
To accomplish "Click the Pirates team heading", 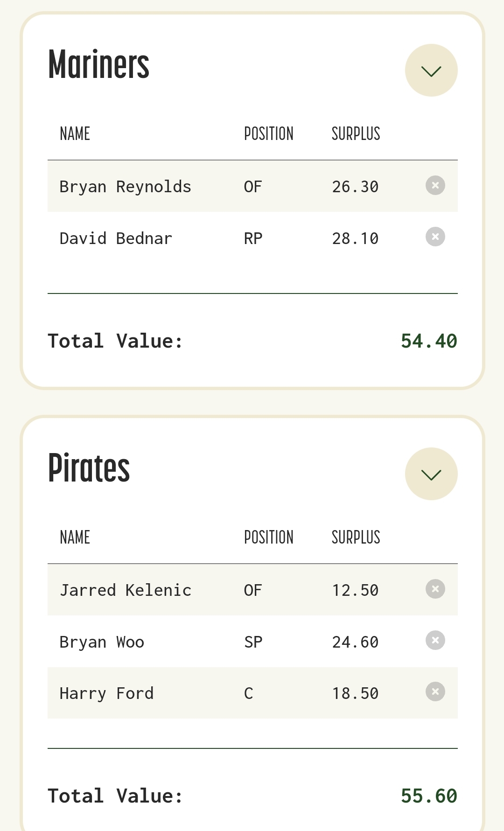I will [89, 468].
